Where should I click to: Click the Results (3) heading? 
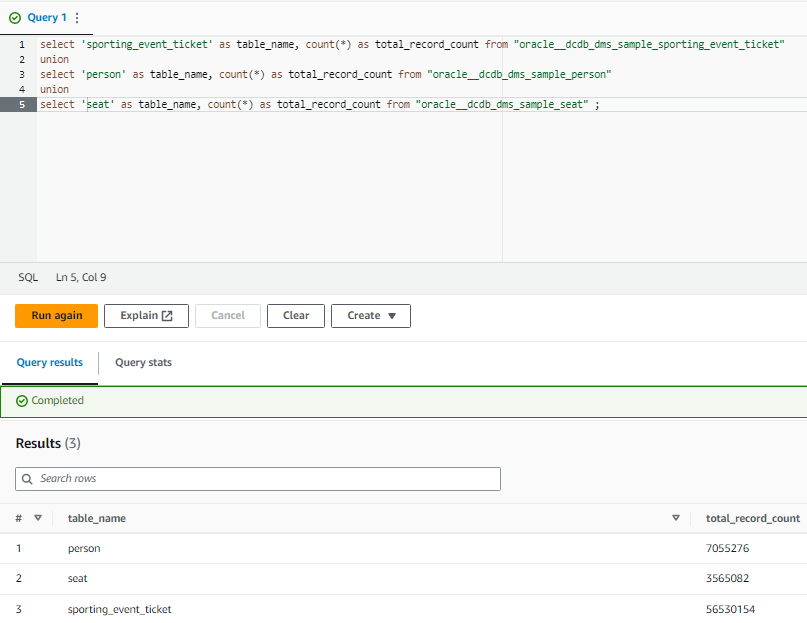[48, 443]
